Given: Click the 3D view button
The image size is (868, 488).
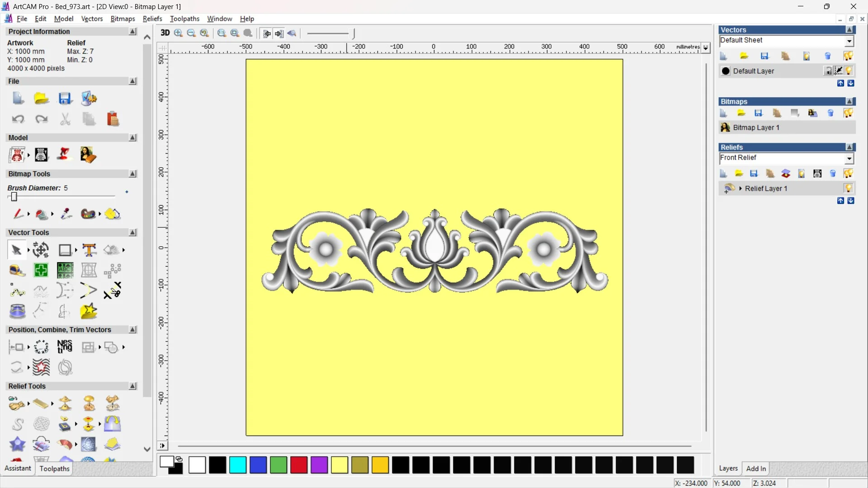Looking at the screenshot, I should pos(165,33).
